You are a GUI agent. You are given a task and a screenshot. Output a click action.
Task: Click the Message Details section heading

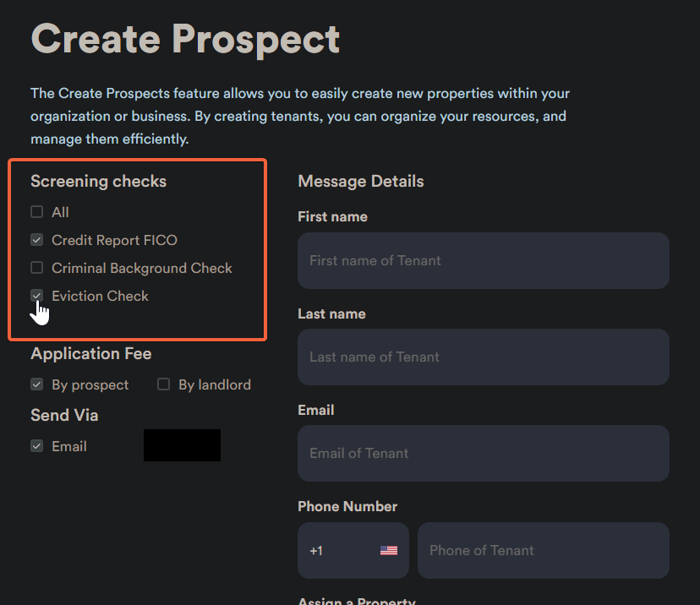pyautogui.click(x=361, y=181)
